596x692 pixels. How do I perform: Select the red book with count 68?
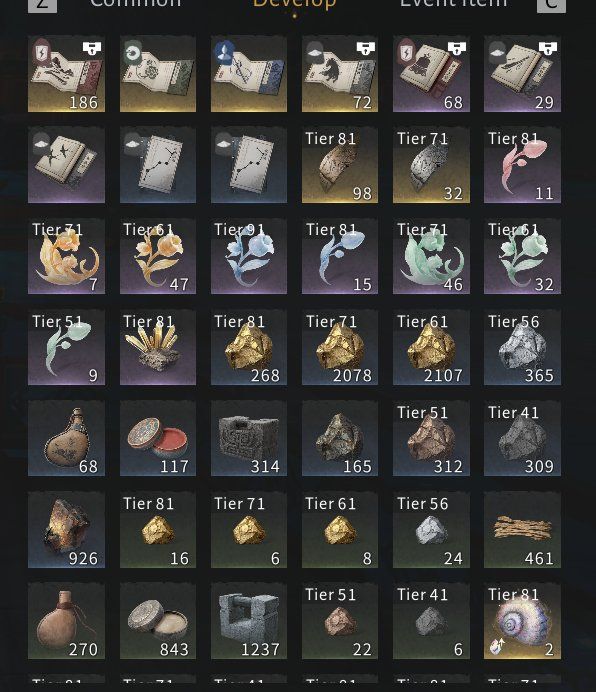(x=431, y=74)
